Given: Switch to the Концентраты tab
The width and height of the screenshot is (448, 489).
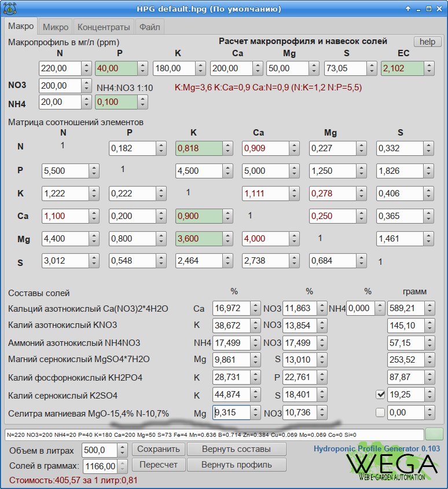Looking at the screenshot, I should pyautogui.click(x=104, y=27).
